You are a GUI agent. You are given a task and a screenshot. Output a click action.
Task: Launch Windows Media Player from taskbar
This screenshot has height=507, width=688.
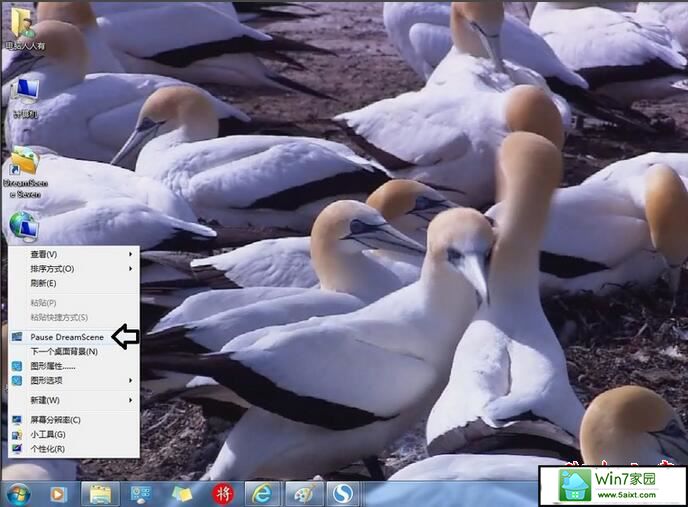tap(58, 494)
